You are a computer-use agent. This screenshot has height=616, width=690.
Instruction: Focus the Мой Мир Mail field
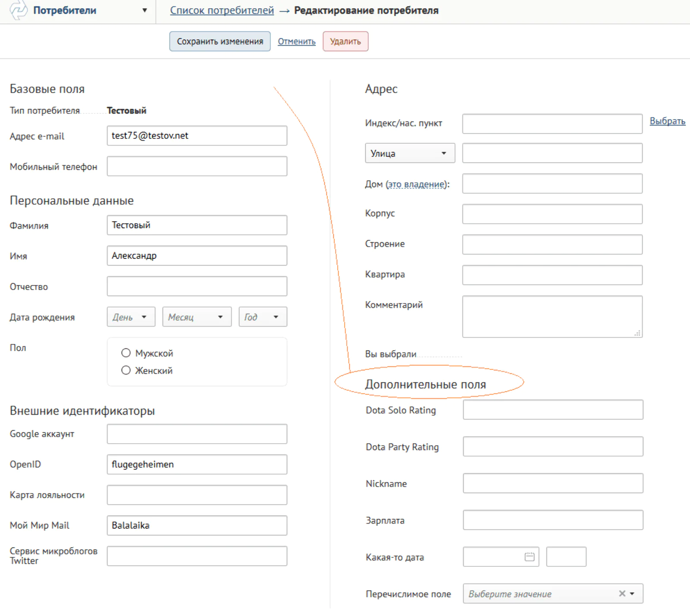197,525
